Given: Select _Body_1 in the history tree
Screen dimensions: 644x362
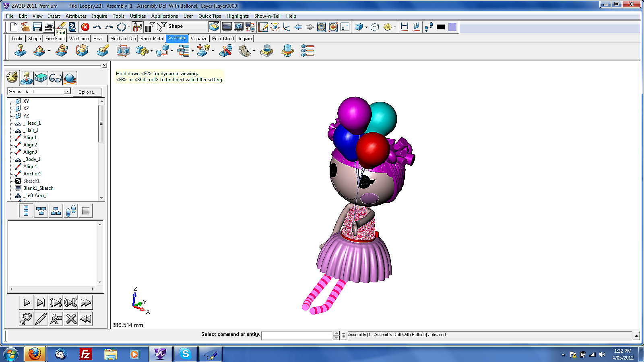Looking at the screenshot, I should (x=32, y=159).
